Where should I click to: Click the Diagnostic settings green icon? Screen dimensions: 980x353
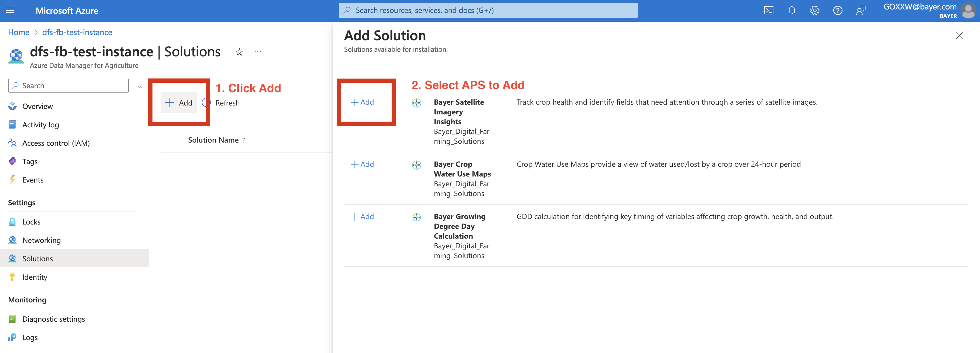[x=13, y=319]
